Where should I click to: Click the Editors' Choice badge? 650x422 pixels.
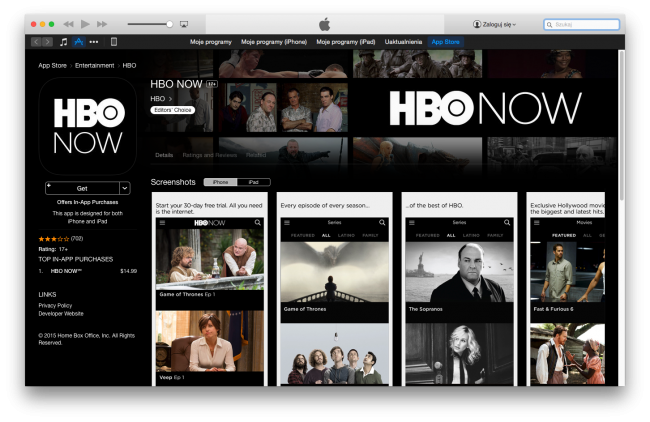(x=172, y=110)
